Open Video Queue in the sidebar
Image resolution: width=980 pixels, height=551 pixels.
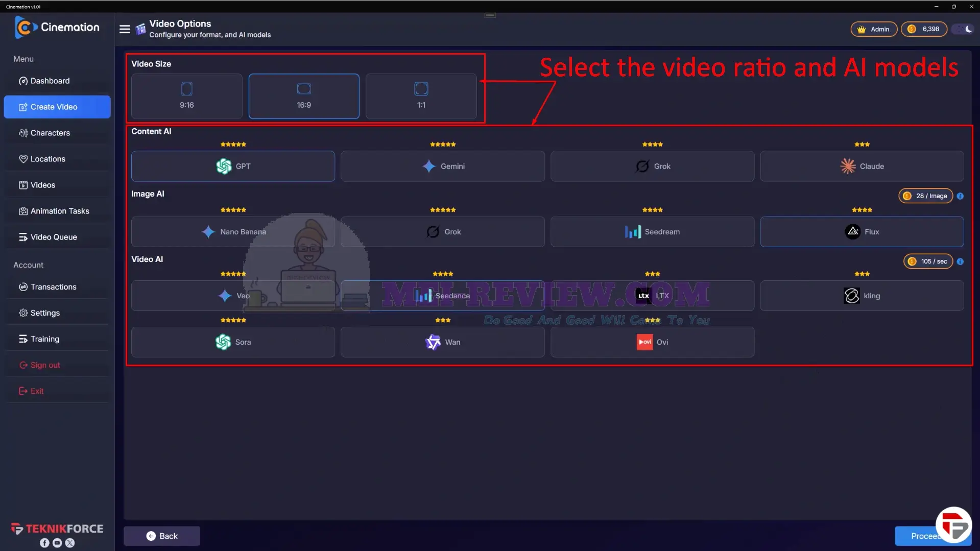coord(57,237)
